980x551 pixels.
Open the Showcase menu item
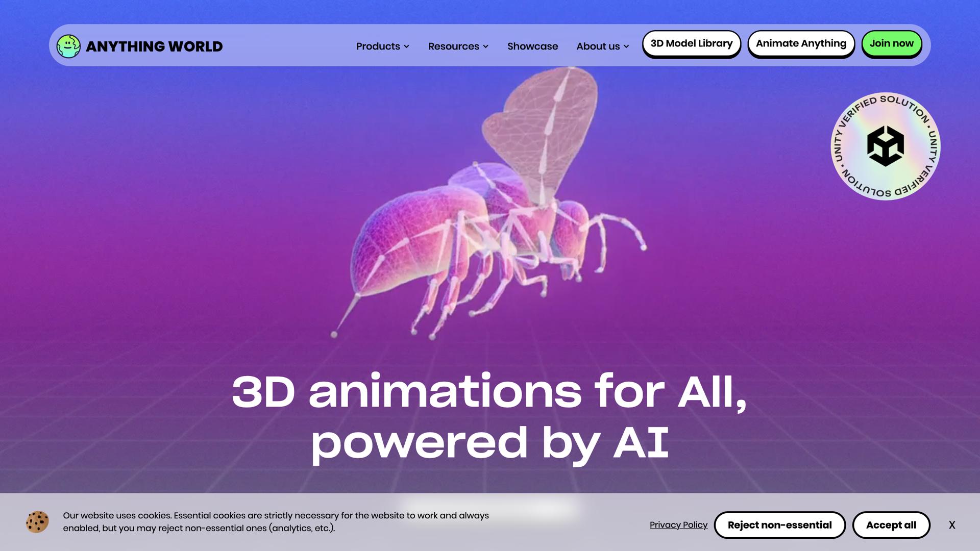[532, 46]
